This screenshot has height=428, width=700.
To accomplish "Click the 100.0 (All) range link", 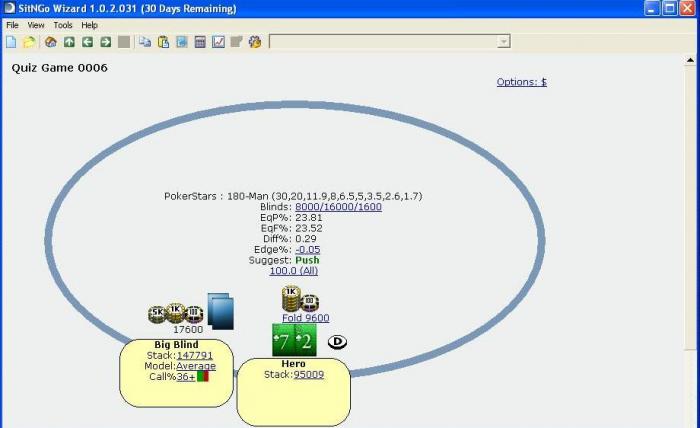I will [x=294, y=270].
